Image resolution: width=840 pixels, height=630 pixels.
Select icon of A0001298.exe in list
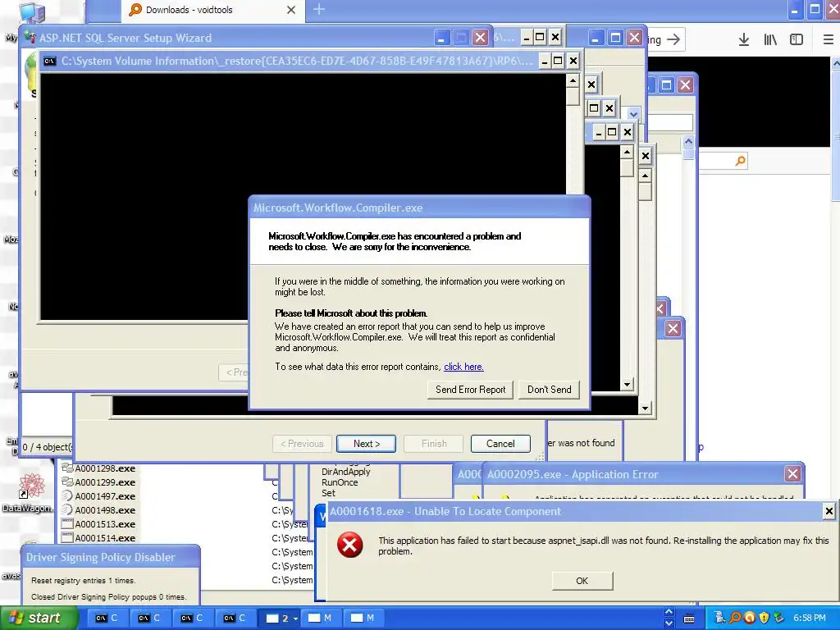(67, 468)
